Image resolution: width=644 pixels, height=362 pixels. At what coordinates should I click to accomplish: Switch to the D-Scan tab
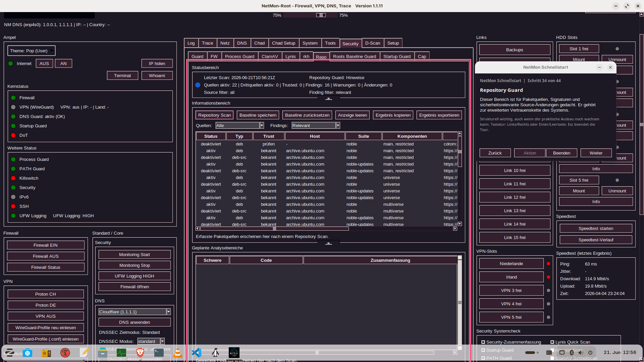point(372,43)
